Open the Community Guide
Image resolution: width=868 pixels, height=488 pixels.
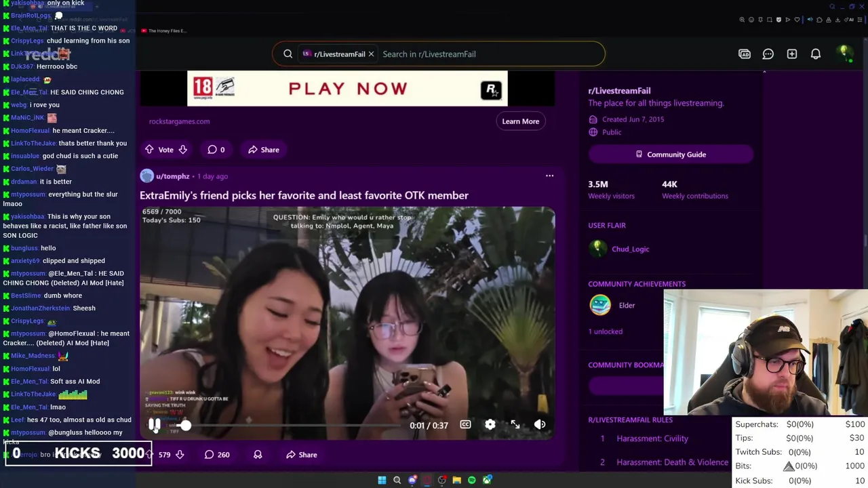[670, 155]
